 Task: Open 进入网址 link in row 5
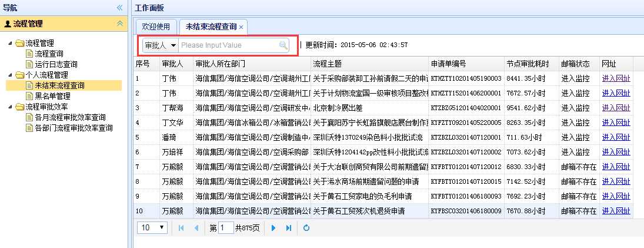click(616, 137)
